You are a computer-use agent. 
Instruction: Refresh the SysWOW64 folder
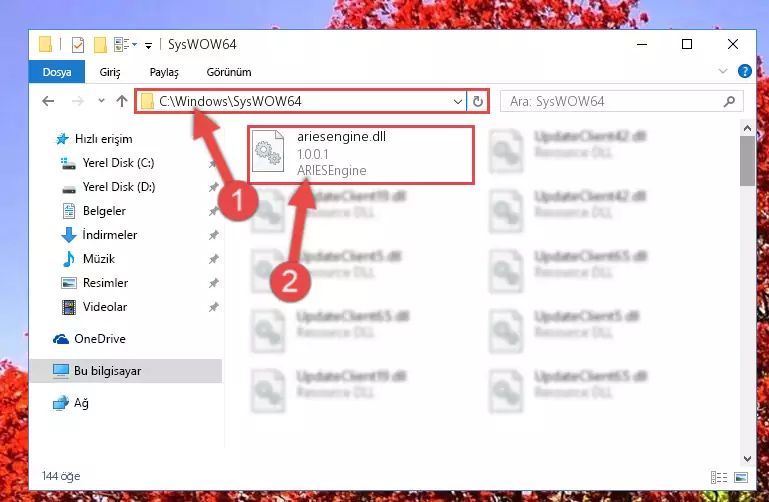(x=478, y=101)
